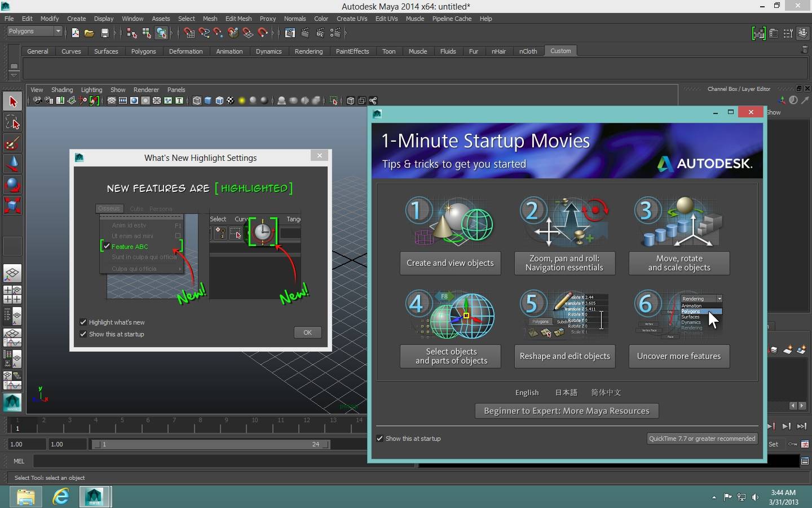Open Internet Explorer from taskbar
Image resolution: width=812 pixels, height=508 pixels.
point(60,497)
